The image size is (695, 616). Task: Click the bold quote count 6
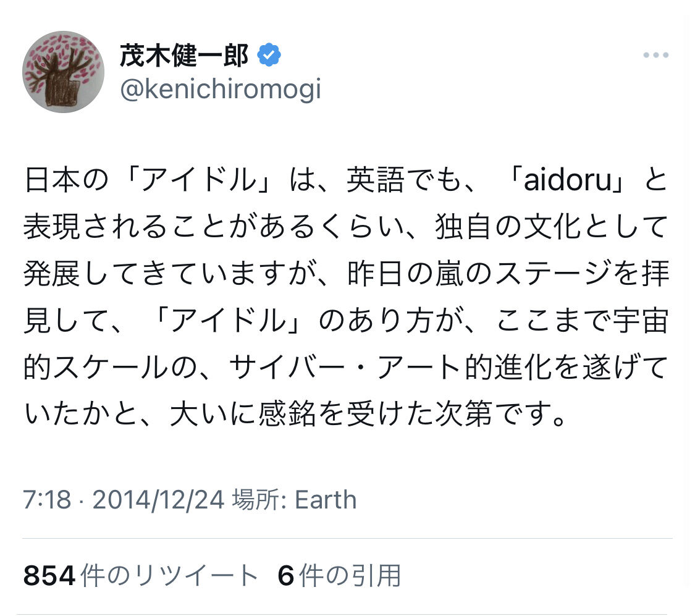pyautogui.click(x=285, y=576)
